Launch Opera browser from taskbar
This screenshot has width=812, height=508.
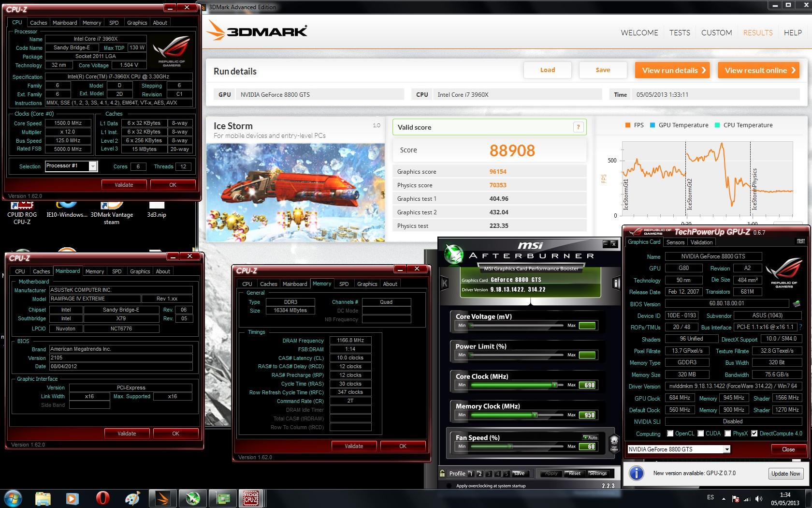(x=102, y=498)
